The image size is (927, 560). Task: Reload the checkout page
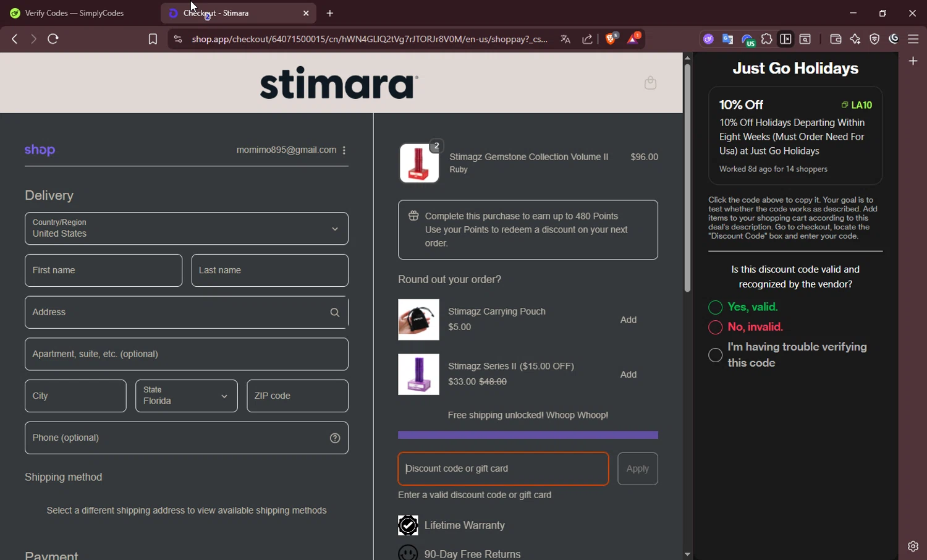coord(53,39)
